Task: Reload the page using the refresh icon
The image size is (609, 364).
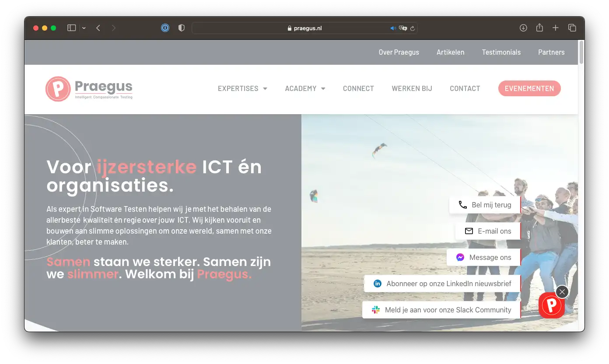Action: pos(412,28)
